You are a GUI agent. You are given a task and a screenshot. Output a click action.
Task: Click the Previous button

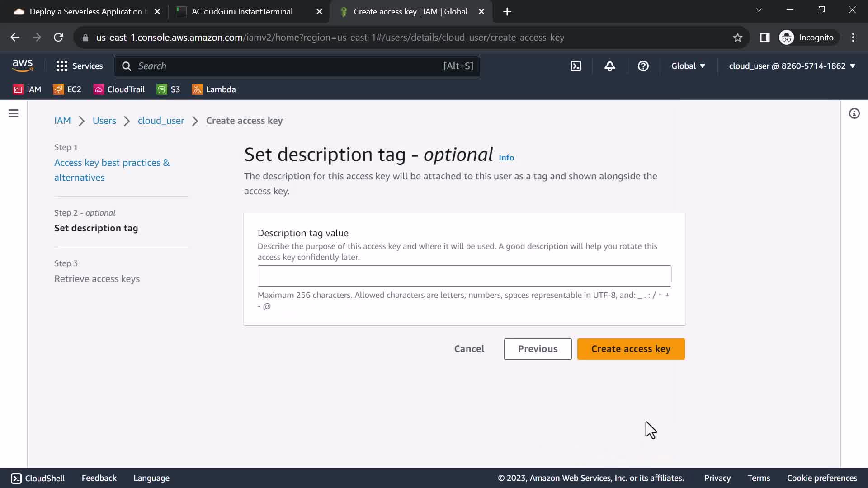click(x=538, y=349)
